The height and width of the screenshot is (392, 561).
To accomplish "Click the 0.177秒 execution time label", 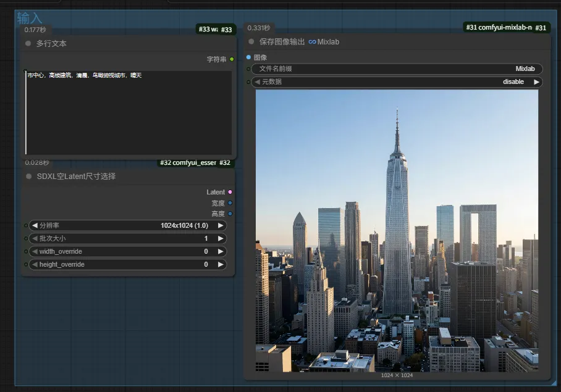I will click(35, 30).
